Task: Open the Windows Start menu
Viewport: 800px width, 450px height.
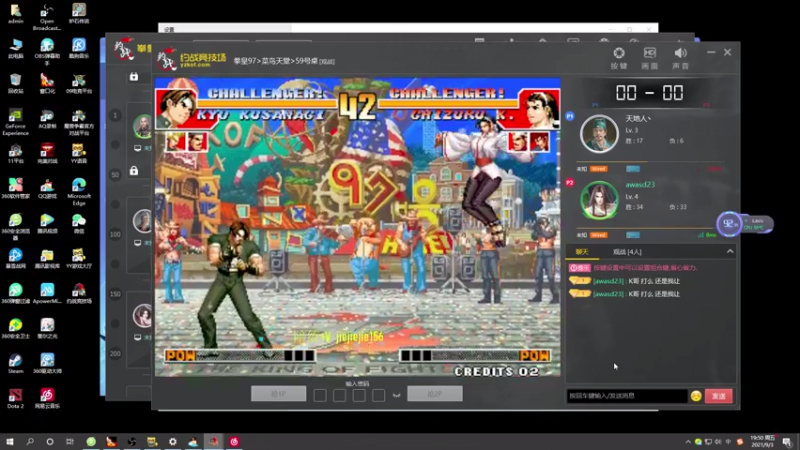Action: tap(10, 441)
